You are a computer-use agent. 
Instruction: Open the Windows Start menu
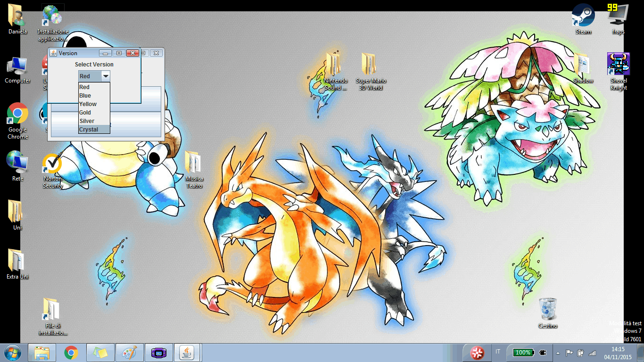[12, 353]
